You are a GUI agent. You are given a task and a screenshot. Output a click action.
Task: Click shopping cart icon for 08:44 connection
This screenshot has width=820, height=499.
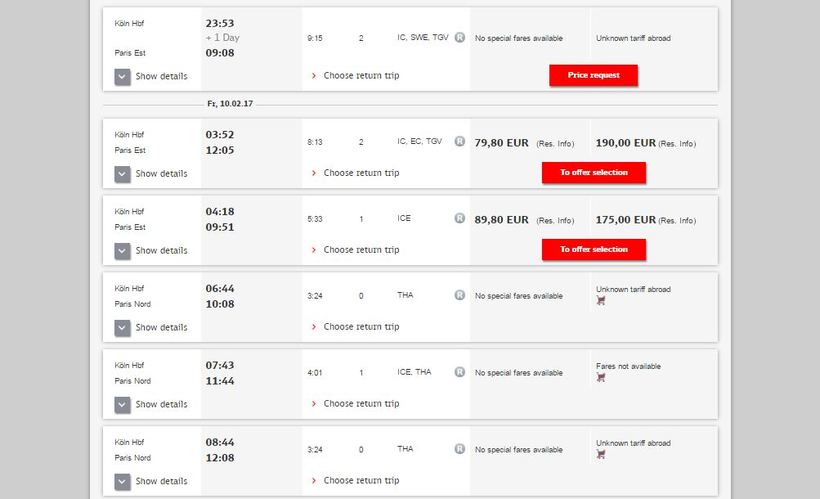(x=601, y=454)
